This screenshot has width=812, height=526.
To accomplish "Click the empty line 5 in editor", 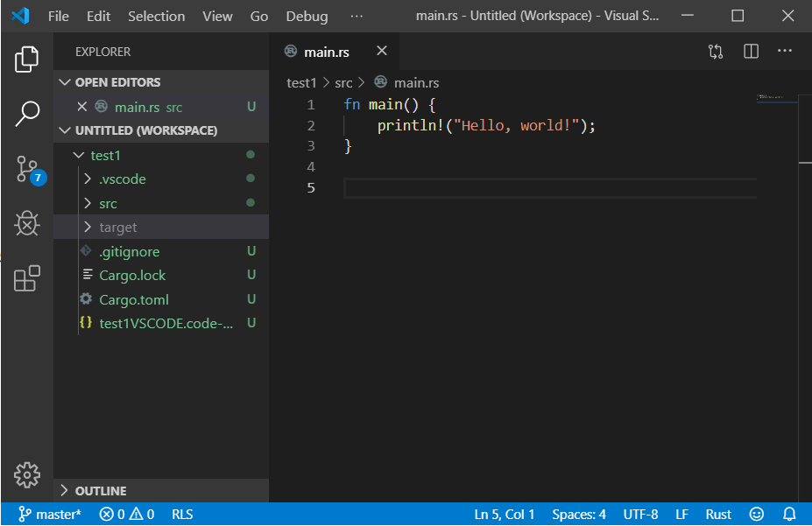I will pos(550,188).
